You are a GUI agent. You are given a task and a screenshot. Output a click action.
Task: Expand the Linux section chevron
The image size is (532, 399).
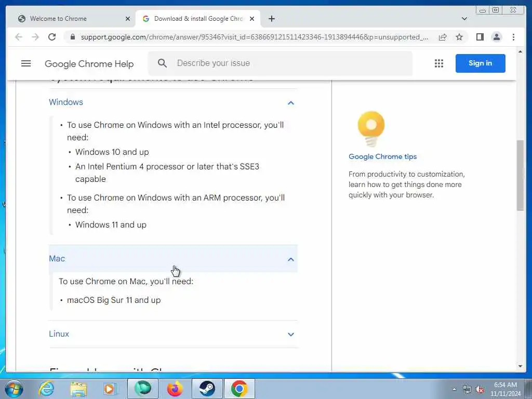pyautogui.click(x=291, y=334)
